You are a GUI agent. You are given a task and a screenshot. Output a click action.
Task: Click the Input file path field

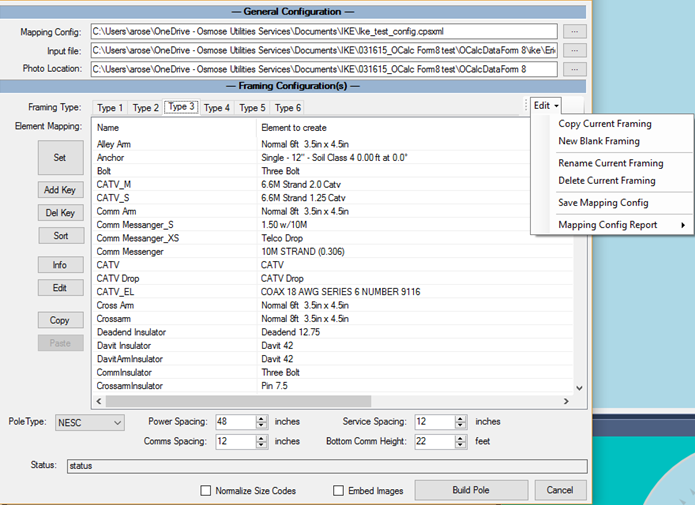pos(324,50)
